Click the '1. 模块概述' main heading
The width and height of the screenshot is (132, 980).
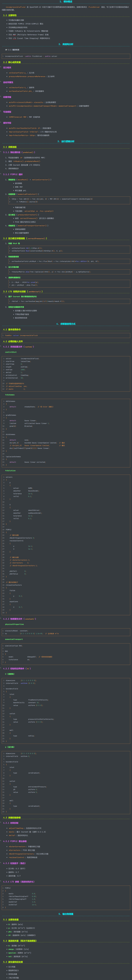click(x=66, y=1)
